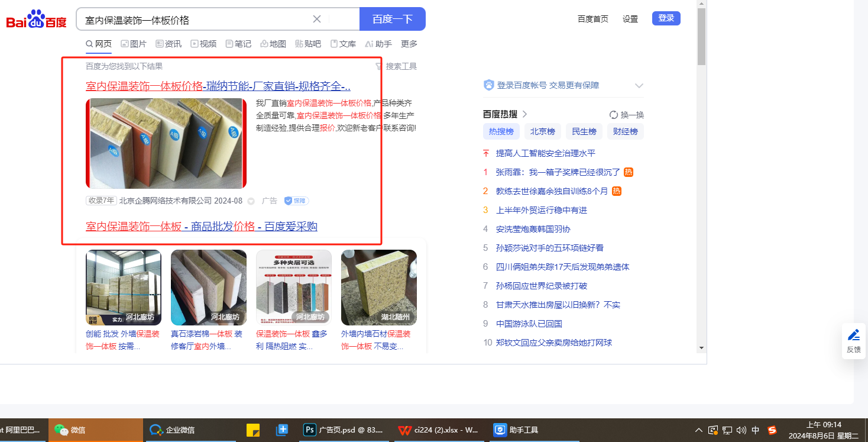Open the 百度首页 link
Image resolution: width=868 pixels, height=442 pixels.
click(x=593, y=19)
